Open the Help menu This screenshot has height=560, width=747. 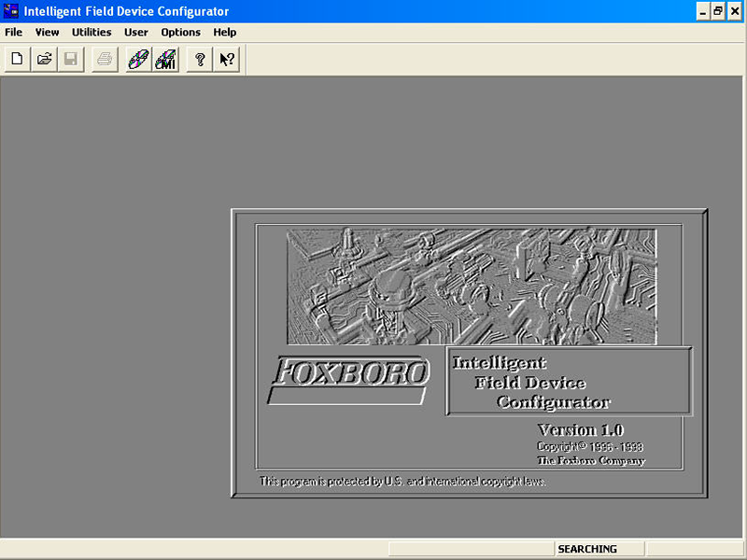224,32
